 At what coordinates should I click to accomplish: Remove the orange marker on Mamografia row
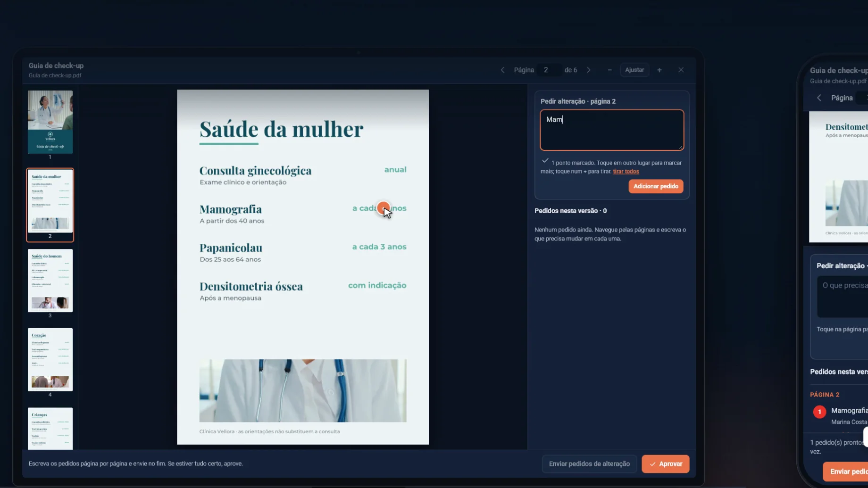(383, 207)
